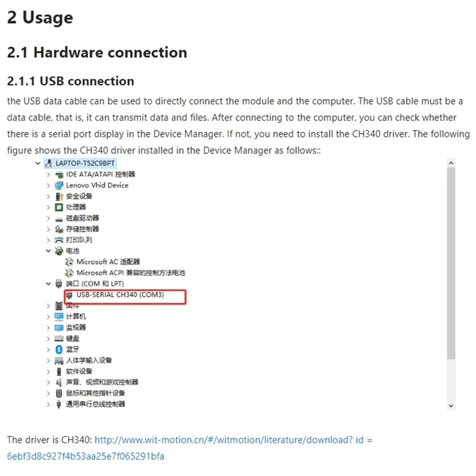Screen dimensions: 476x476
Task: Click the Microsoft AC adapter battery icon
Action: tap(69, 262)
